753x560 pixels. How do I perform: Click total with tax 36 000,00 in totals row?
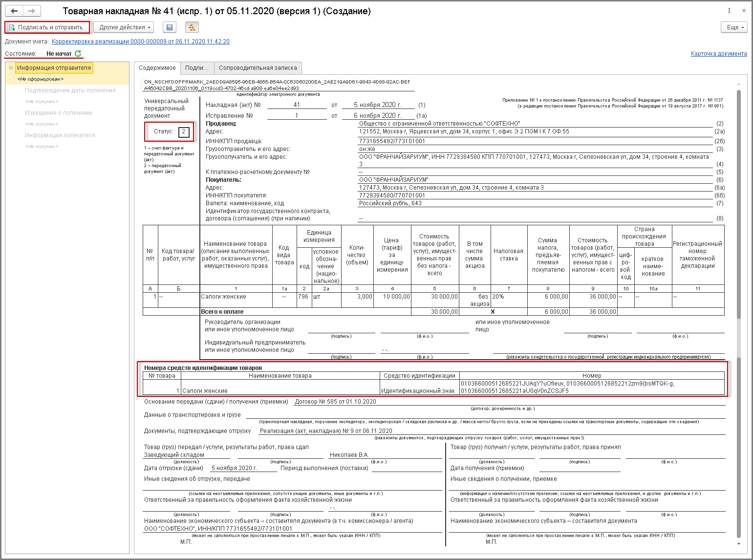pyautogui.click(x=593, y=312)
